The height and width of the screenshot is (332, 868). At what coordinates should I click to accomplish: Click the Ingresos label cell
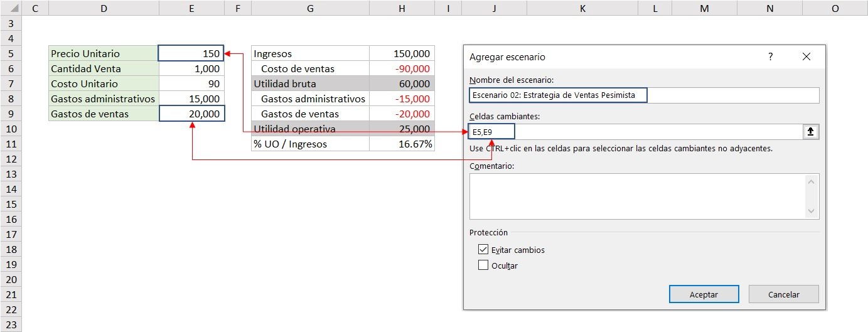coord(310,53)
